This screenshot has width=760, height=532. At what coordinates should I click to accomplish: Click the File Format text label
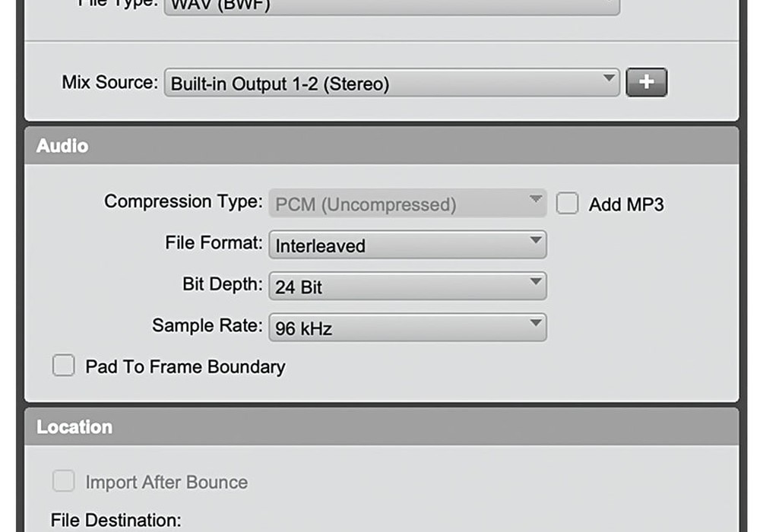(x=214, y=244)
